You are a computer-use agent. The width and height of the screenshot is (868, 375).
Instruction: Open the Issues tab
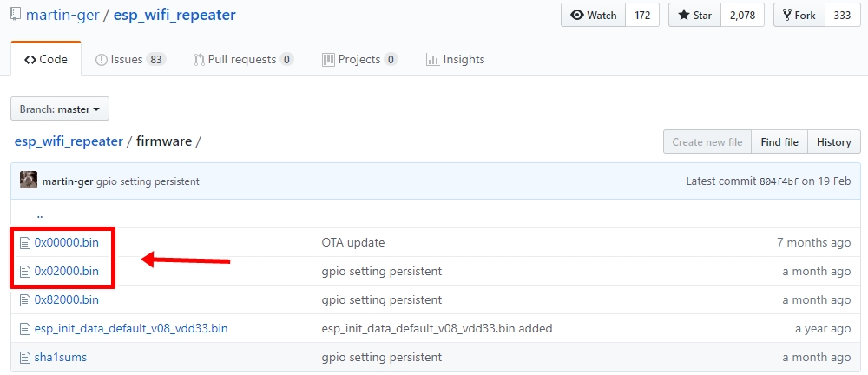[x=131, y=59]
